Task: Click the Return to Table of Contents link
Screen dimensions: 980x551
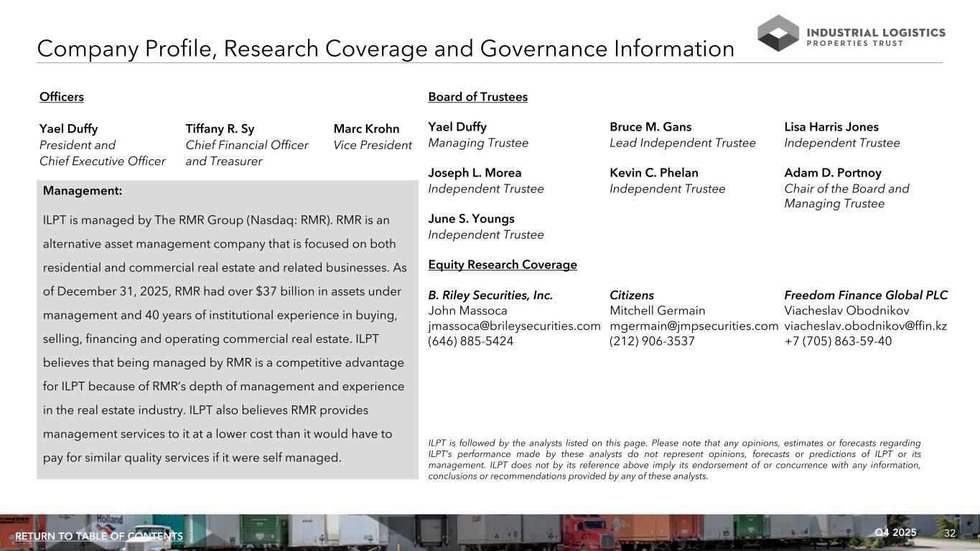Action: point(99,537)
